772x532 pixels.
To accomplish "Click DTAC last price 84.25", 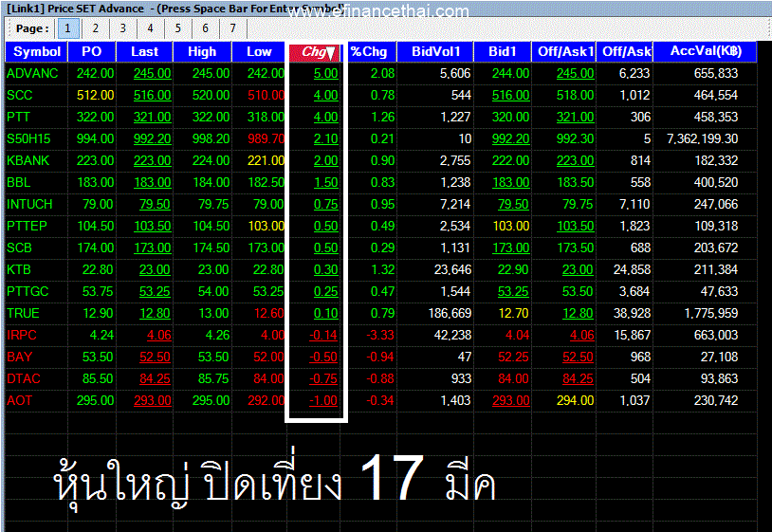I will (155, 378).
